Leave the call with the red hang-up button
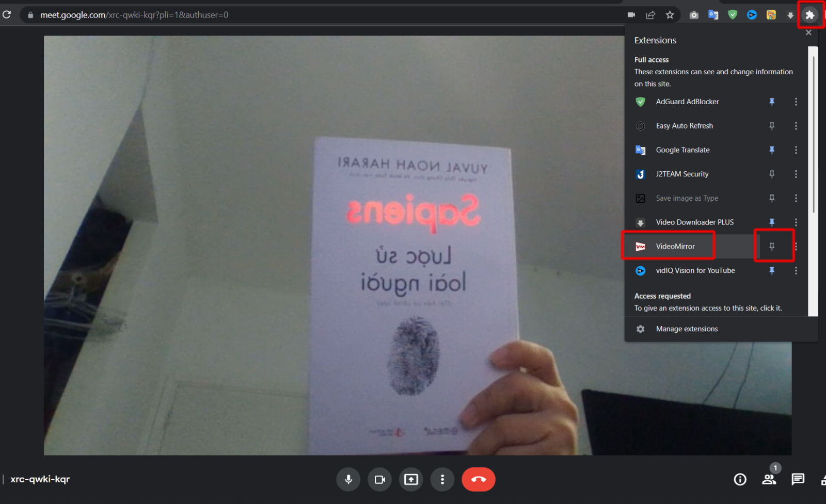Image resolution: width=826 pixels, height=504 pixels. [x=479, y=480]
